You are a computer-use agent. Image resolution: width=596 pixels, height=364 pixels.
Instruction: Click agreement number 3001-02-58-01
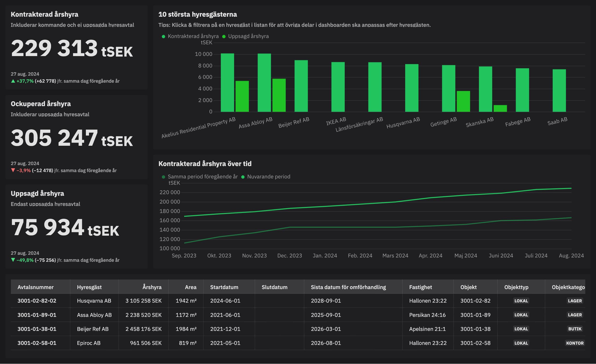click(x=37, y=343)
